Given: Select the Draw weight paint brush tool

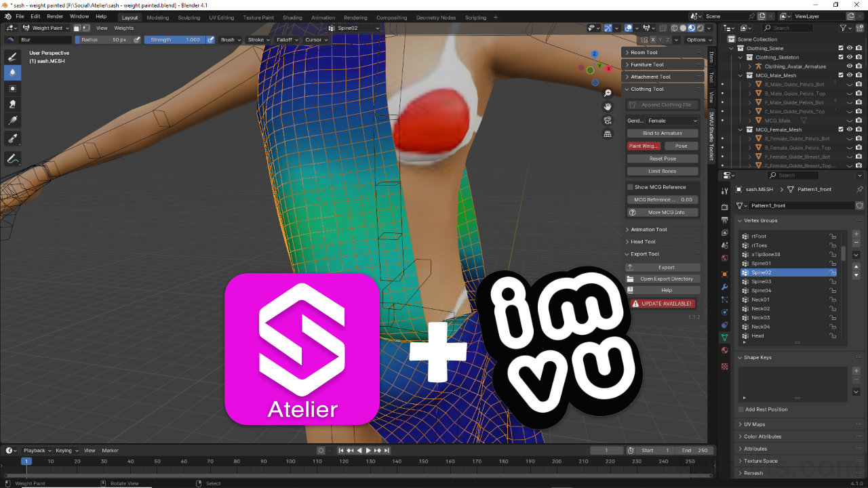Looking at the screenshot, I should (12, 56).
